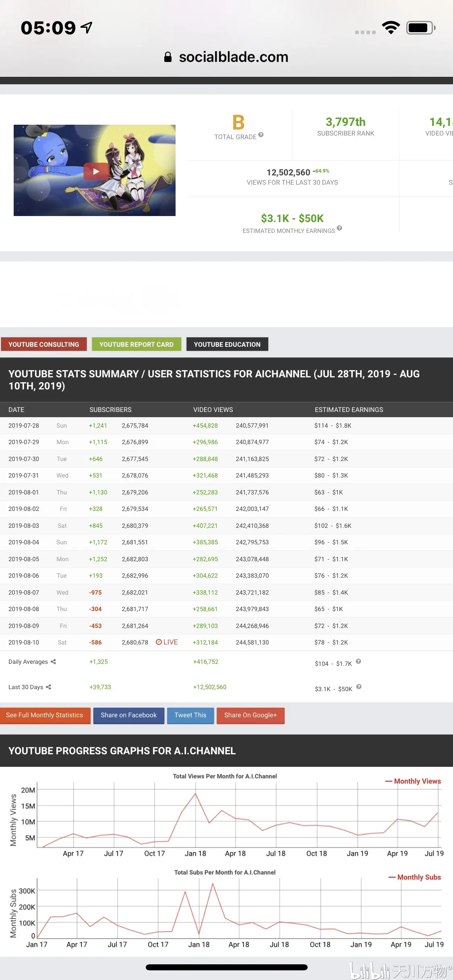Image resolution: width=453 pixels, height=980 pixels.
Task: Click the LIVE indicator icon
Action: [x=159, y=642]
